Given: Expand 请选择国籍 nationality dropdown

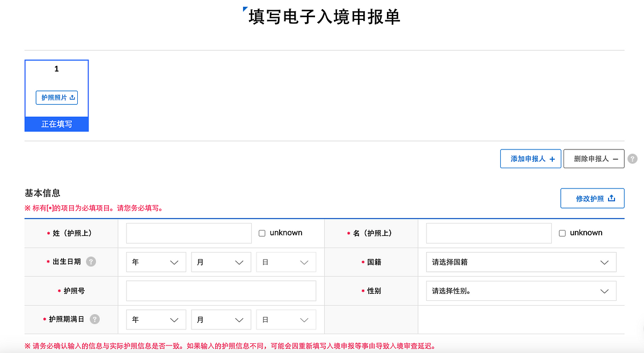Looking at the screenshot, I should [521, 262].
